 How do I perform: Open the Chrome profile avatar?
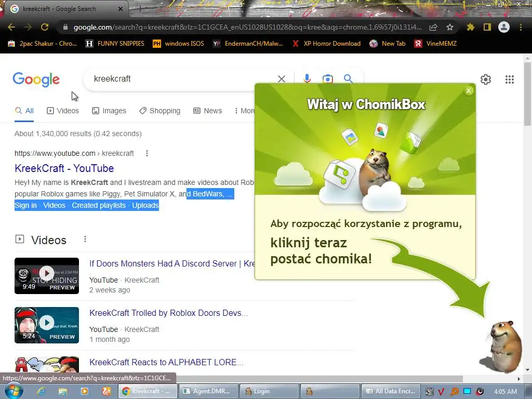click(504, 27)
